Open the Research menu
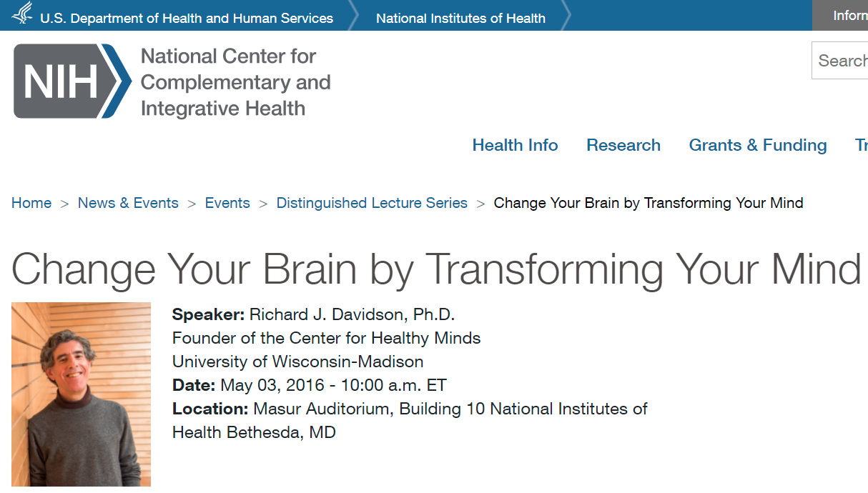Screen dimensions: 868x493 (x=623, y=145)
